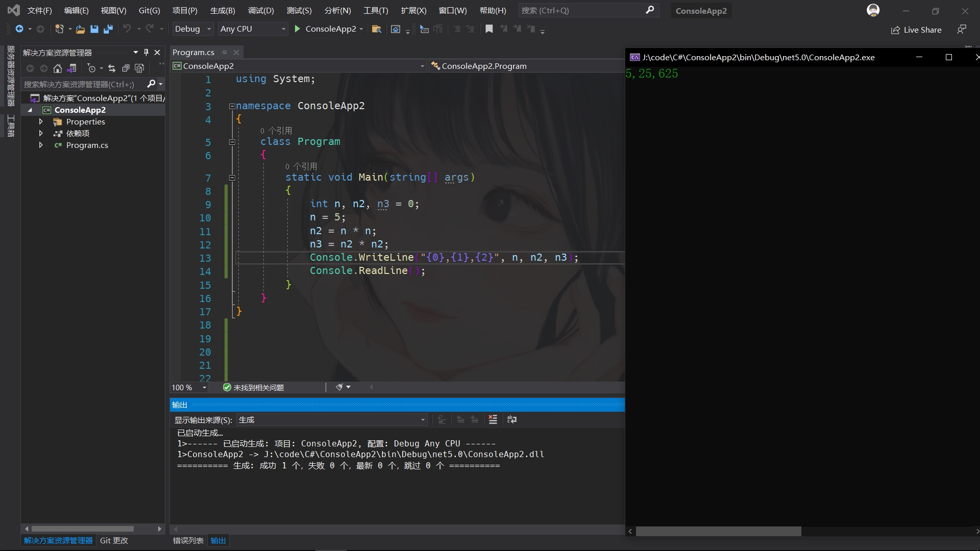Click the Find in Files toolbar icon
Screen dimensions: 980x551
tap(376, 29)
